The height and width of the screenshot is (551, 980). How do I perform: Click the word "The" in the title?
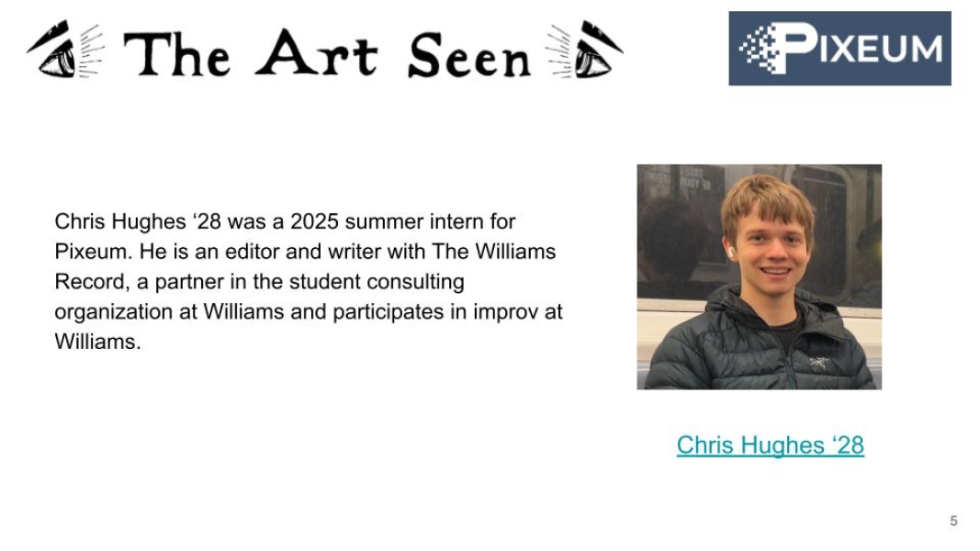(177, 54)
